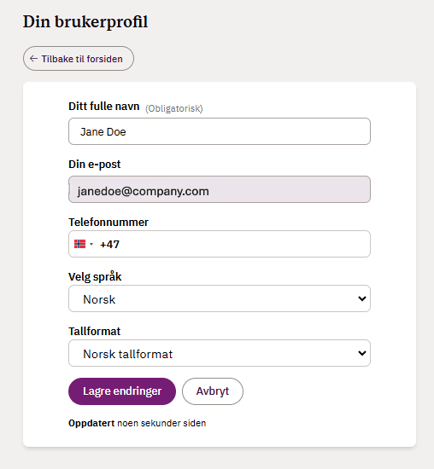Click the back arrow icon

[33, 59]
